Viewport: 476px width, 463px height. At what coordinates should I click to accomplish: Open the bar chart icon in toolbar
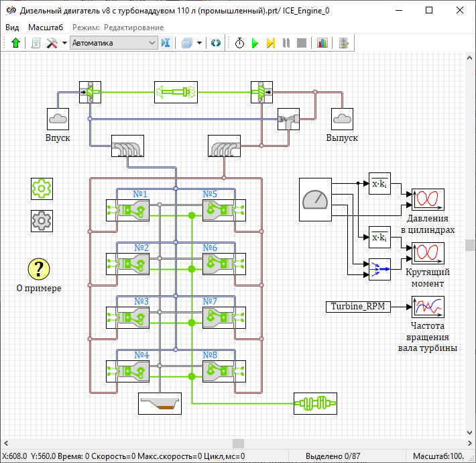322,43
